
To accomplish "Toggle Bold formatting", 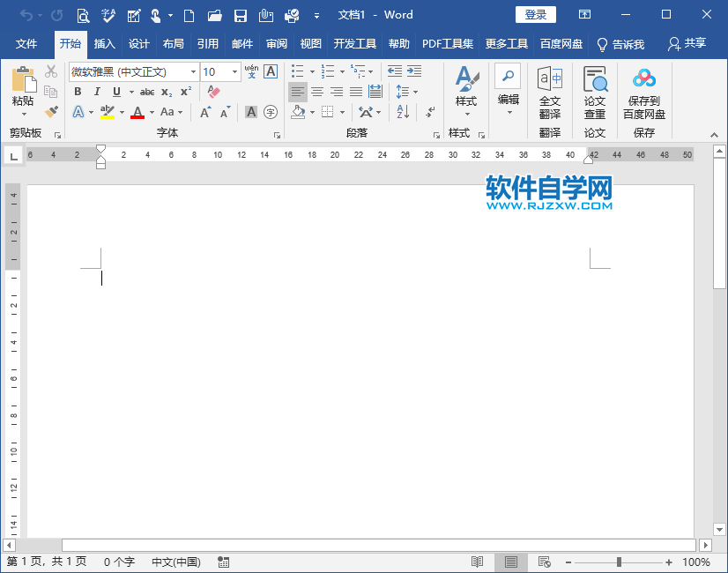I will (78, 92).
